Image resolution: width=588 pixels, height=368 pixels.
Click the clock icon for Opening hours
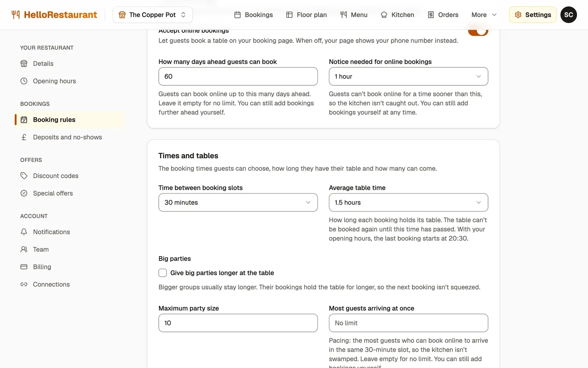tap(24, 81)
